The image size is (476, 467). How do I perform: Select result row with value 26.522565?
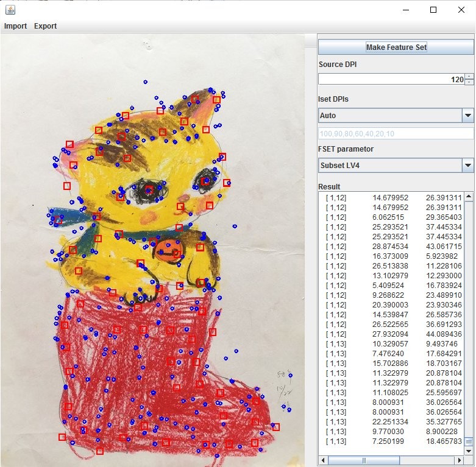[392, 325]
